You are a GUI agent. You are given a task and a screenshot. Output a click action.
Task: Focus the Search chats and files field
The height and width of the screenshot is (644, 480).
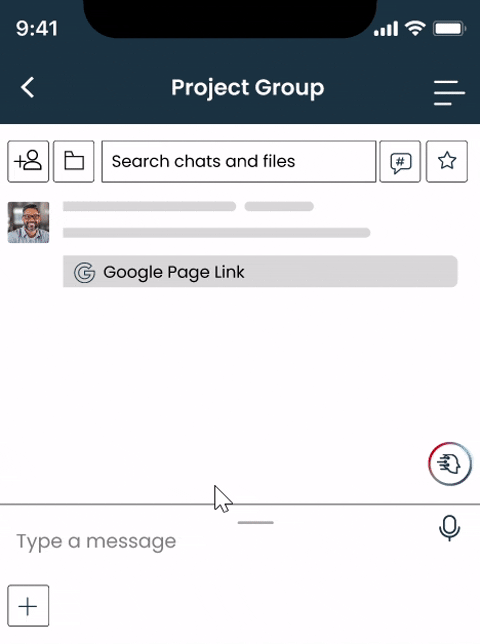[239, 161]
